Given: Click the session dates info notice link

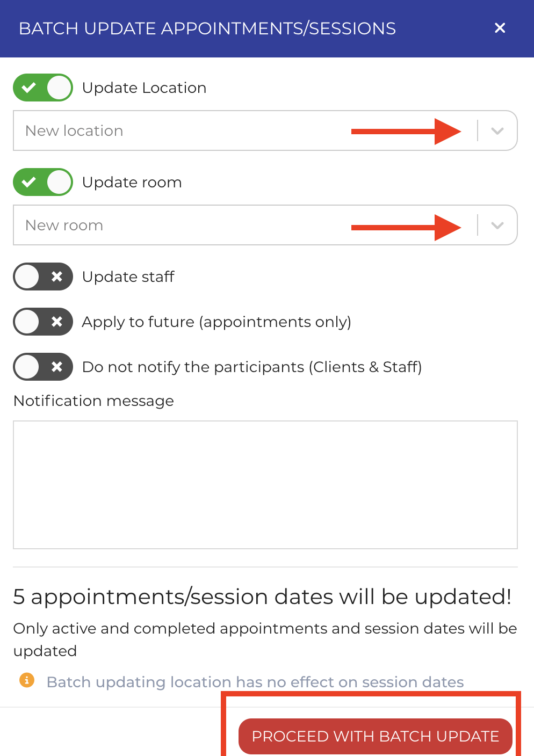Looking at the screenshot, I should click(255, 682).
